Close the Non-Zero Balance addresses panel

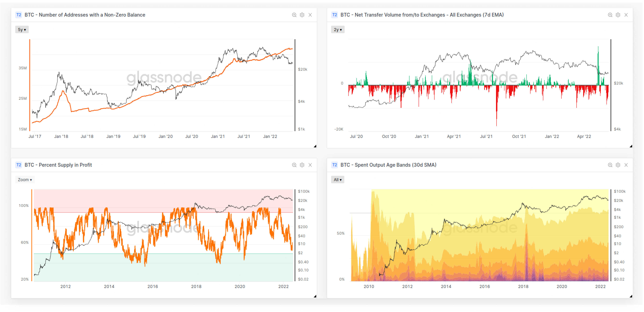tap(310, 15)
